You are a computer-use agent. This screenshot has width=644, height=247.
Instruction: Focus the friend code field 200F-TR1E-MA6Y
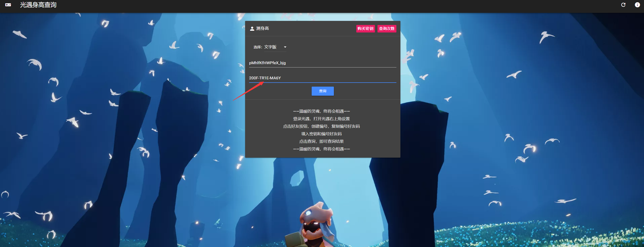point(323,78)
